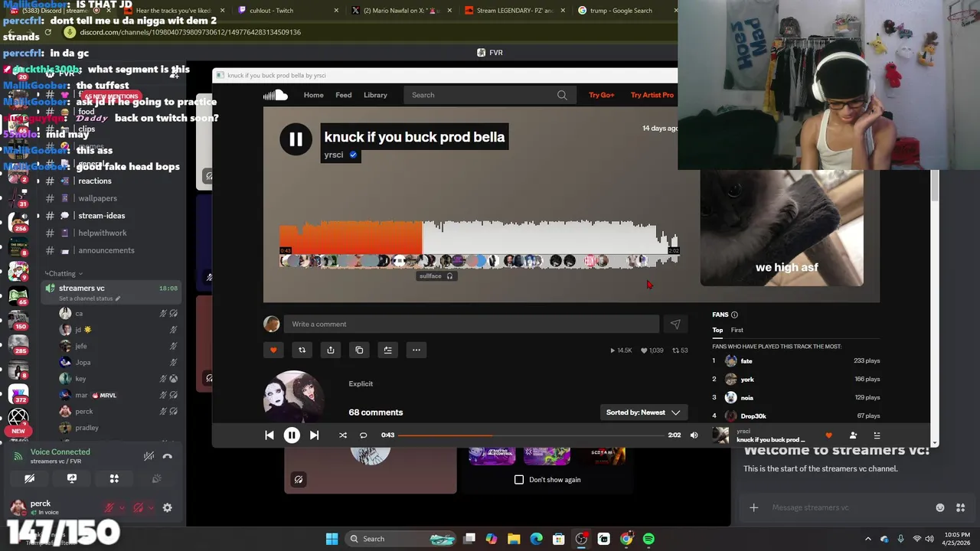Check the Don't show again checkbox
The image size is (980, 551).
[x=519, y=480]
